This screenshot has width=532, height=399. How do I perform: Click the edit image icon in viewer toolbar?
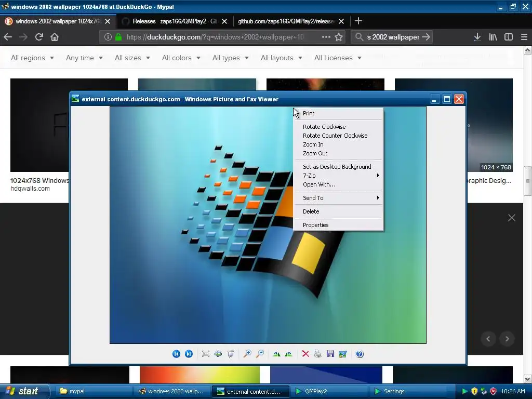(x=343, y=354)
